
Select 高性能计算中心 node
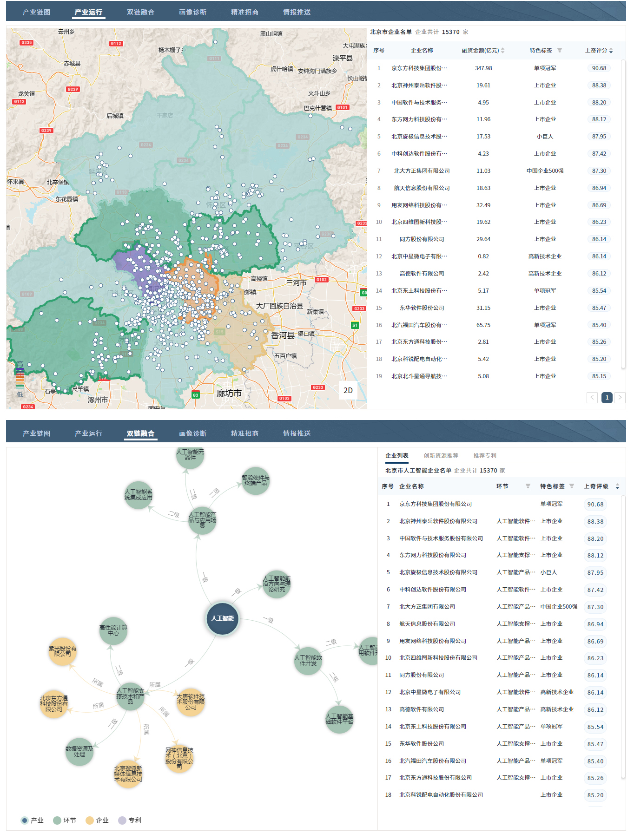113,631
